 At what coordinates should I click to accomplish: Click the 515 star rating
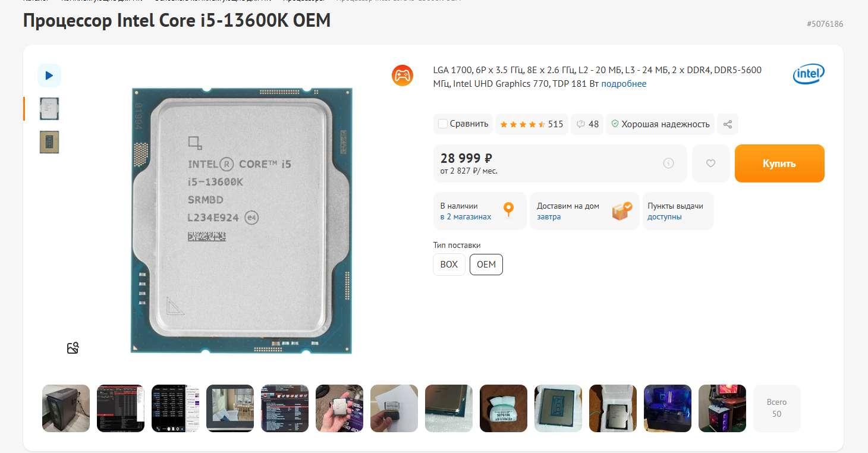pyautogui.click(x=532, y=124)
